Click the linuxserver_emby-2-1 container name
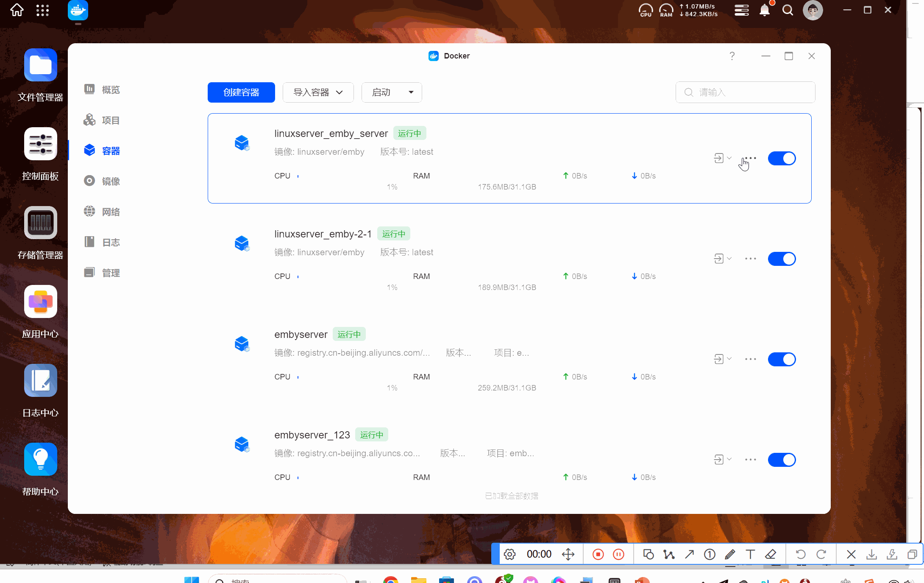This screenshot has height=583, width=924. [323, 234]
